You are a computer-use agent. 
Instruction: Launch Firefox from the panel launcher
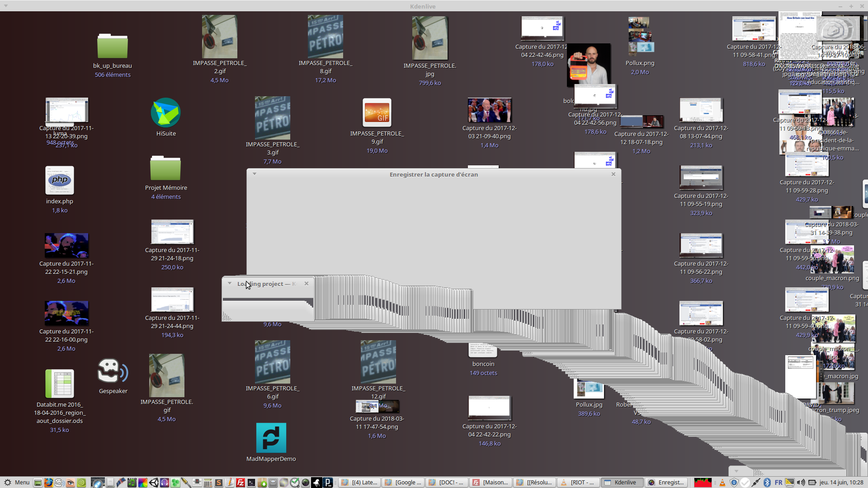[48, 483]
